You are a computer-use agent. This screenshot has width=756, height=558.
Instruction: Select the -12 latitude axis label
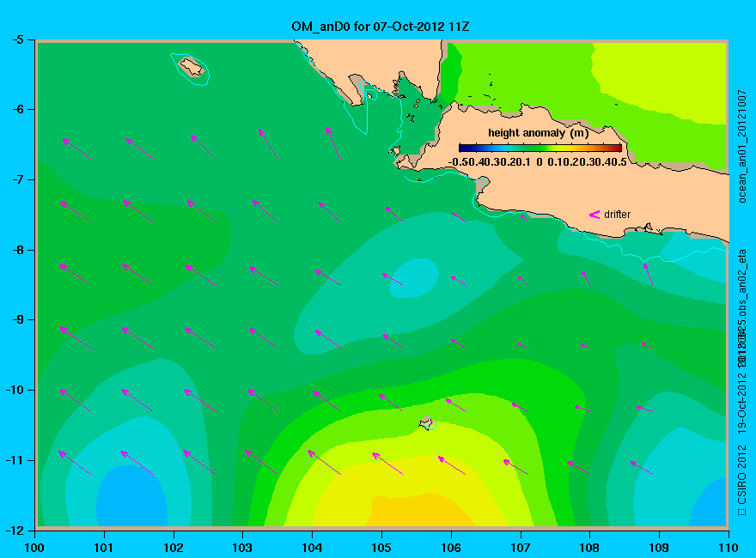coord(15,530)
